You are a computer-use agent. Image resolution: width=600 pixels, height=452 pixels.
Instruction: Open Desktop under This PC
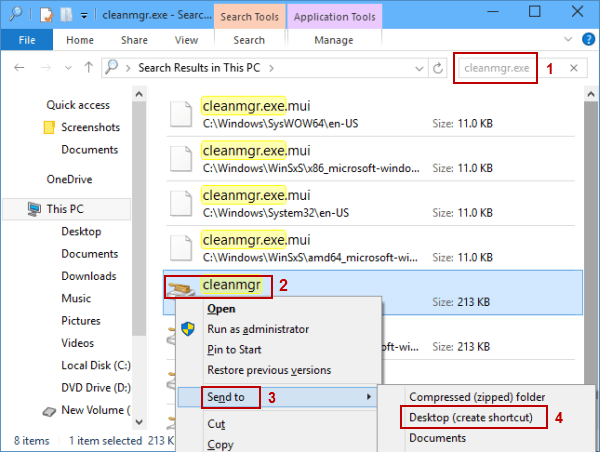pos(81,231)
